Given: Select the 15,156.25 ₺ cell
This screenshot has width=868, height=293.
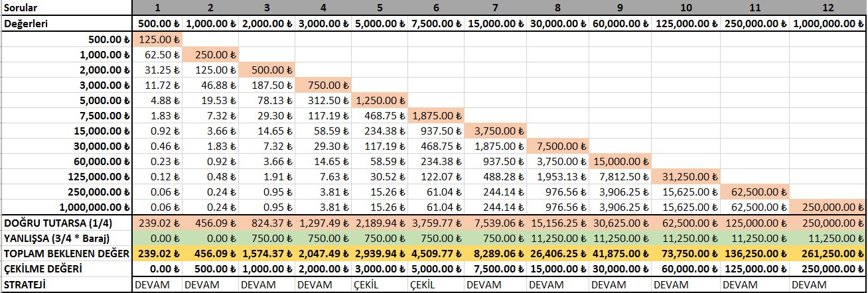Looking at the screenshot, I should click(557, 223).
